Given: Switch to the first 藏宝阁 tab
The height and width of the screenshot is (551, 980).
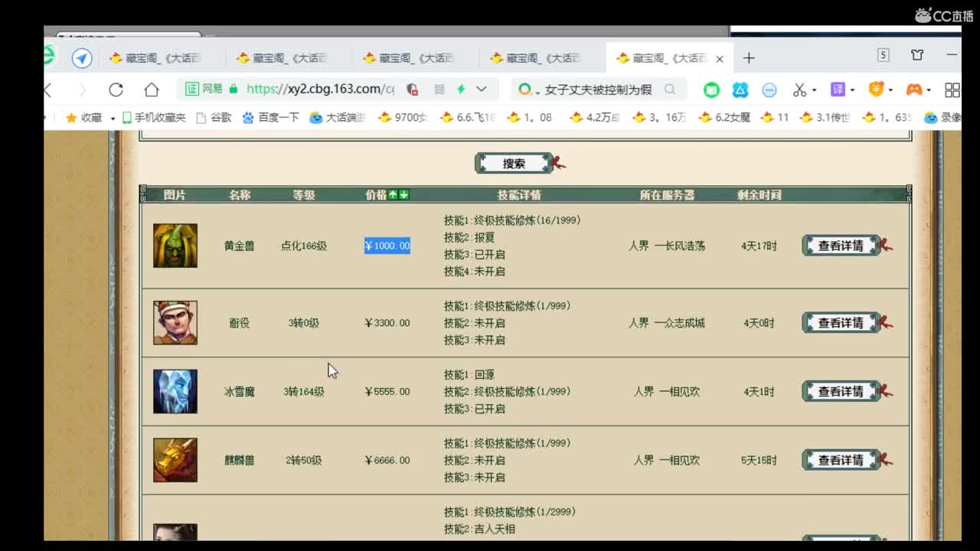Looking at the screenshot, I should pos(162,58).
